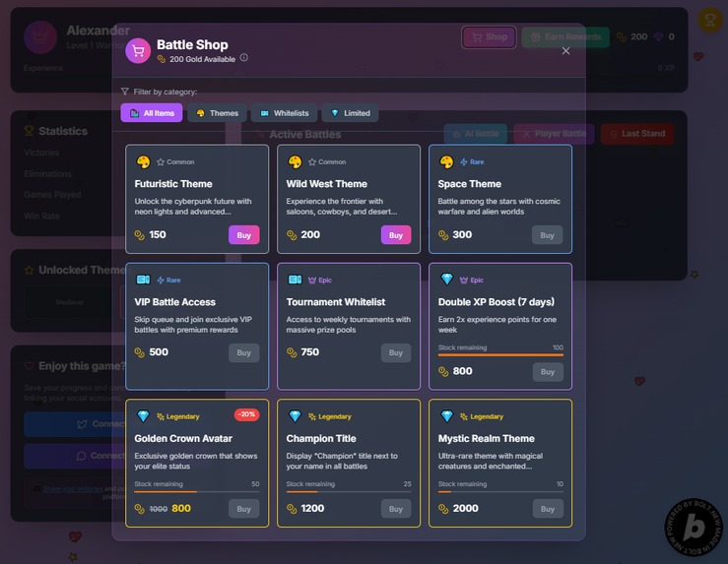Select the Themes filter tab

click(217, 113)
